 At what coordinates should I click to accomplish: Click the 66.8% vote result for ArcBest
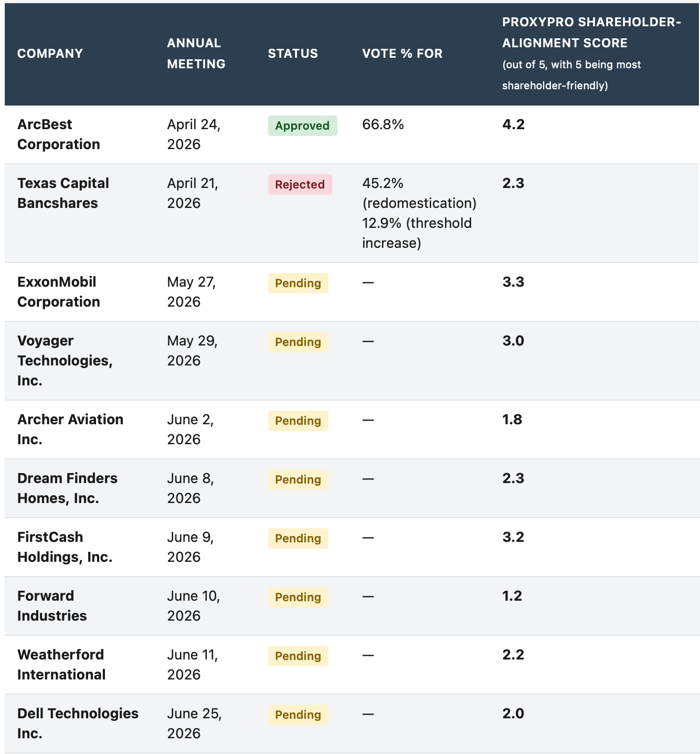(383, 124)
